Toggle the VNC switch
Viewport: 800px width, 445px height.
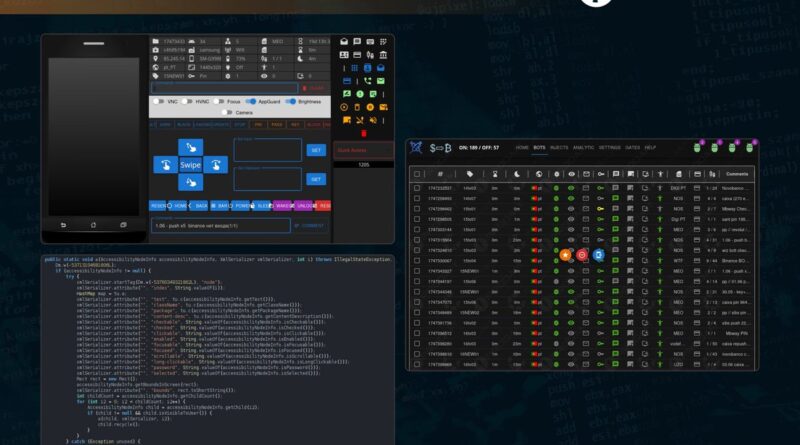click(x=159, y=102)
